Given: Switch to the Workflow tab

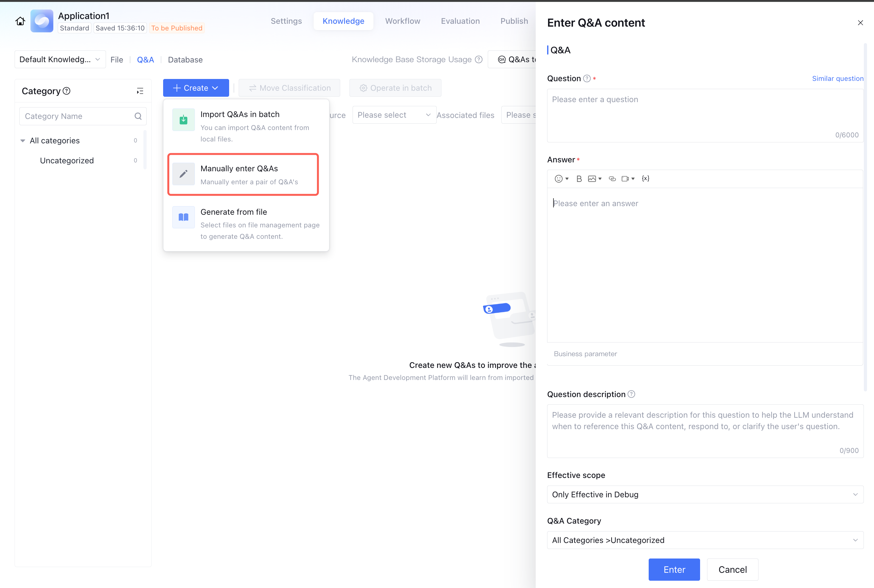Looking at the screenshot, I should pos(402,21).
